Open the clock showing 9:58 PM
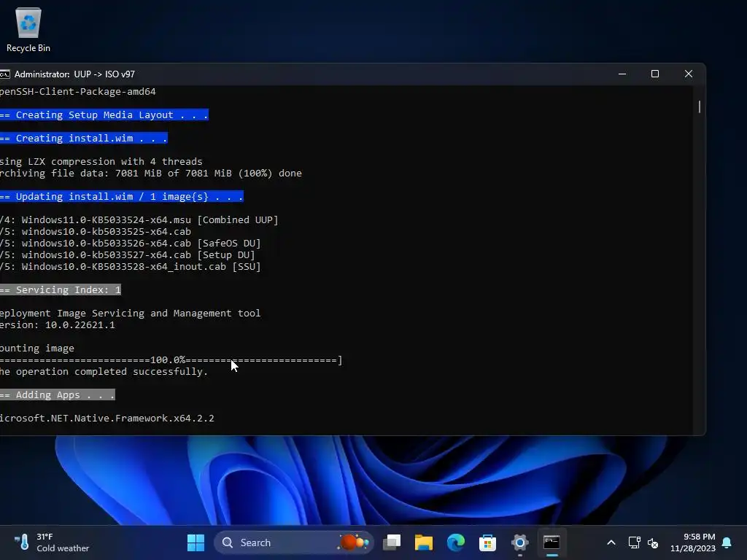Viewport: 747px width, 560px height. [693, 542]
